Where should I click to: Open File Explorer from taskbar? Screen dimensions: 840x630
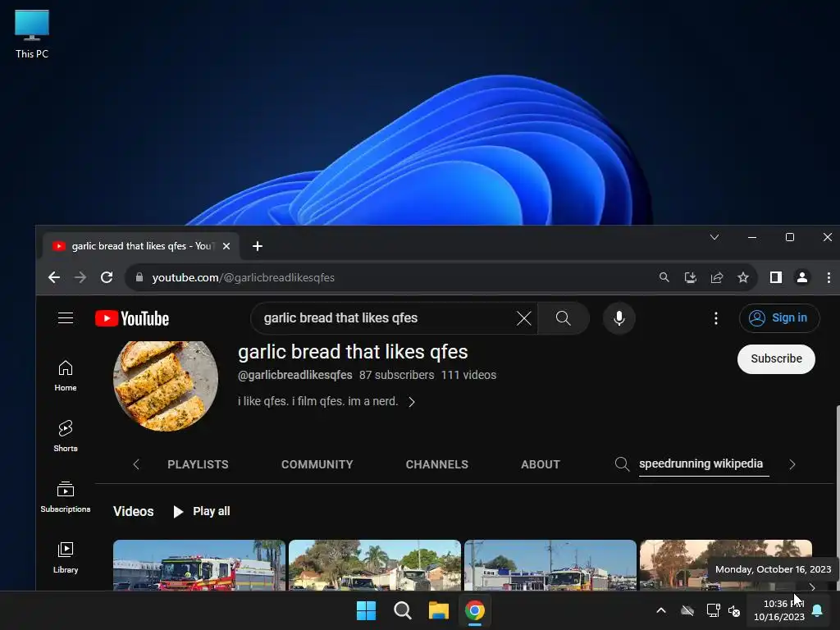click(438, 610)
